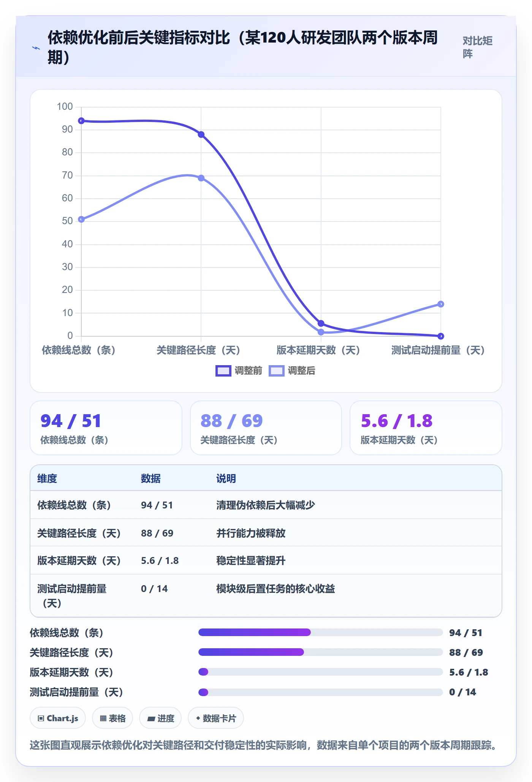Image resolution: width=532 pixels, height=782 pixels.
Task: Click the Chart.js tag's square icon
Action: pyautogui.click(x=41, y=718)
